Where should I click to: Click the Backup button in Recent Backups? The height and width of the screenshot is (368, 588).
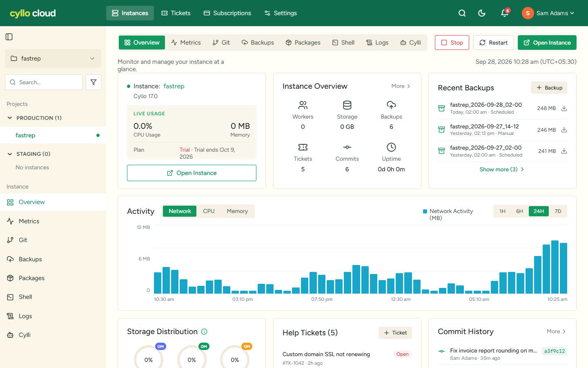[x=549, y=88]
